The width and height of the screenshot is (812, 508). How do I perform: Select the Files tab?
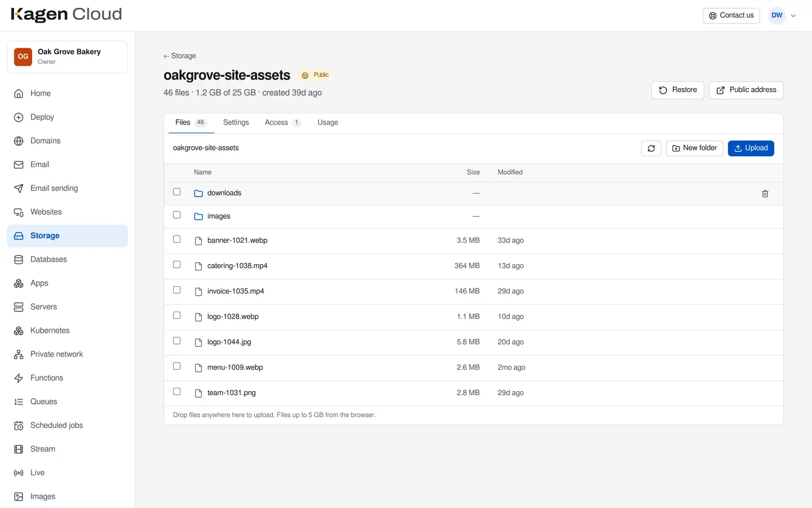191,122
